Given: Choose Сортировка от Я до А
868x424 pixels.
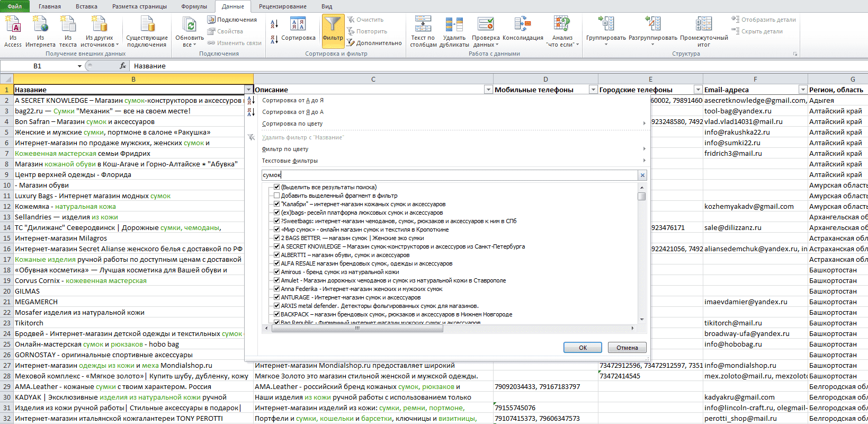Looking at the screenshot, I should click(293, 112).
